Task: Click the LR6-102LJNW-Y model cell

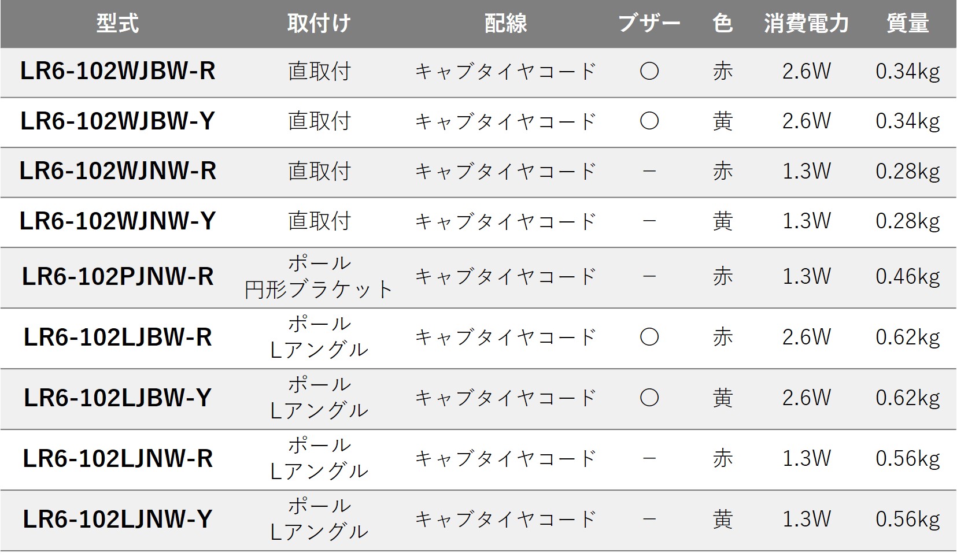Action: coord(117,520)
